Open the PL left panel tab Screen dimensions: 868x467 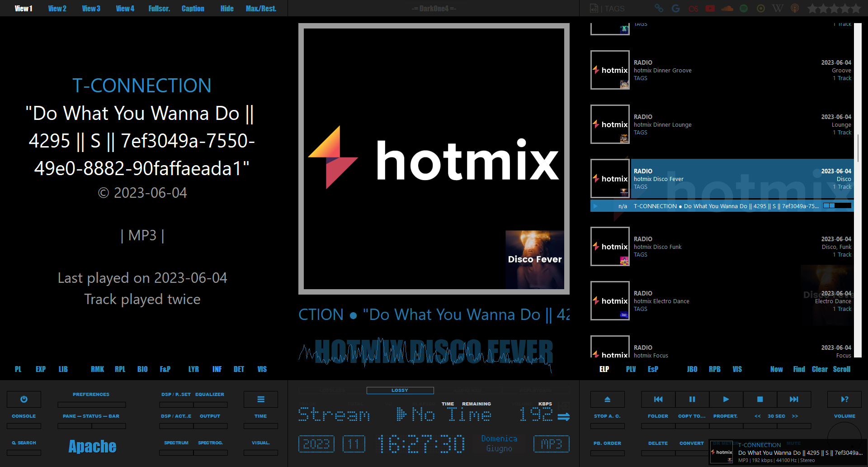(18, 369)
